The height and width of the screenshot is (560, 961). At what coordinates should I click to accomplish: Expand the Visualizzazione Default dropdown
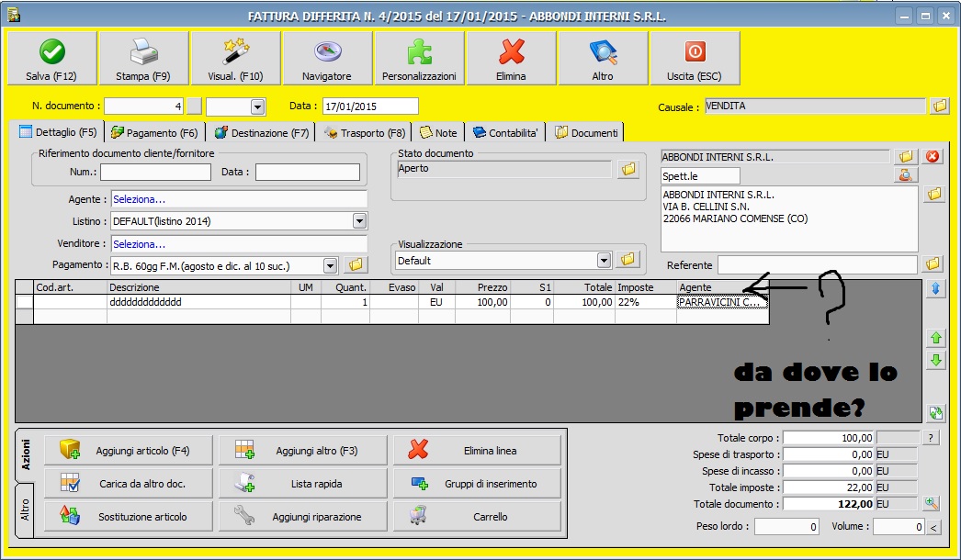[x=605, y=260]
